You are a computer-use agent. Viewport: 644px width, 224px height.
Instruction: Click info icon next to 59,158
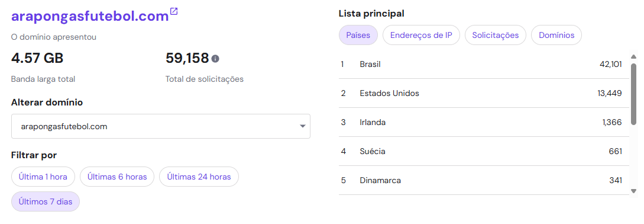(x=215, y=59)
